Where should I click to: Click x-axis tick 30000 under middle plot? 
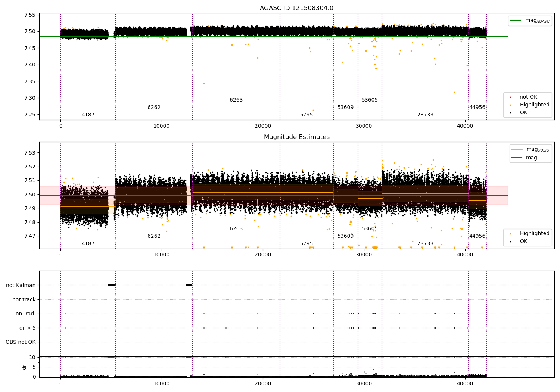(x=364, y=255)
